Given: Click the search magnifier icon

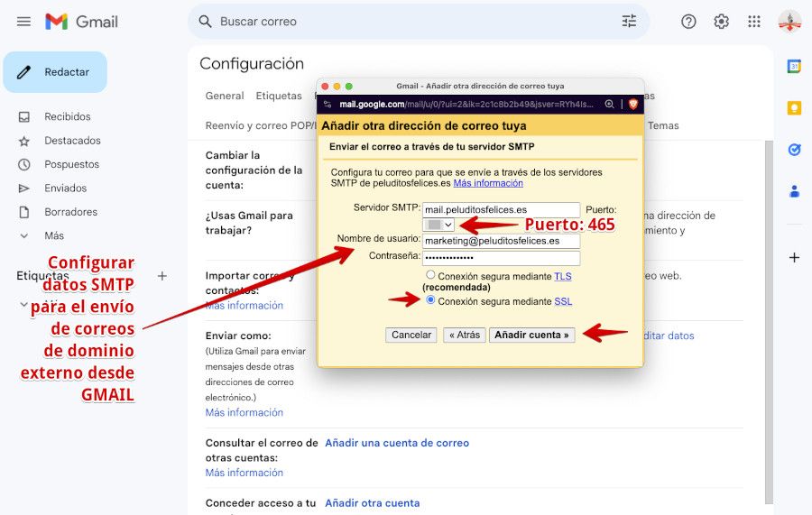Looking at the screenshot, I should pos(205,22).
